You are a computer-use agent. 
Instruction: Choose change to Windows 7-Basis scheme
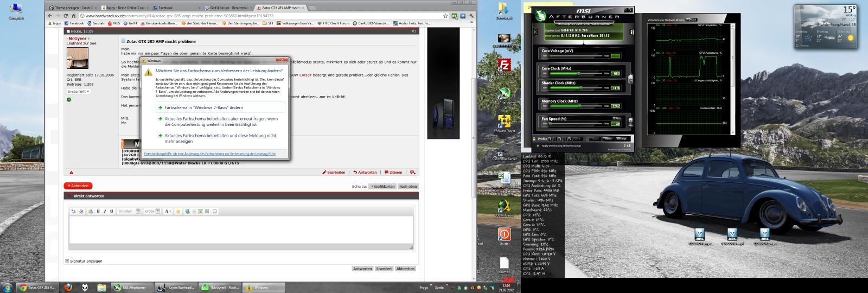(220, 107)
